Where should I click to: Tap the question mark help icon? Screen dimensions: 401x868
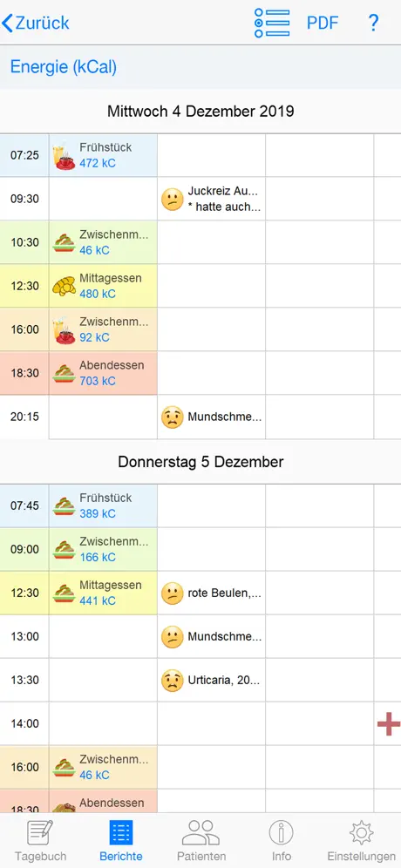[373, 23]
